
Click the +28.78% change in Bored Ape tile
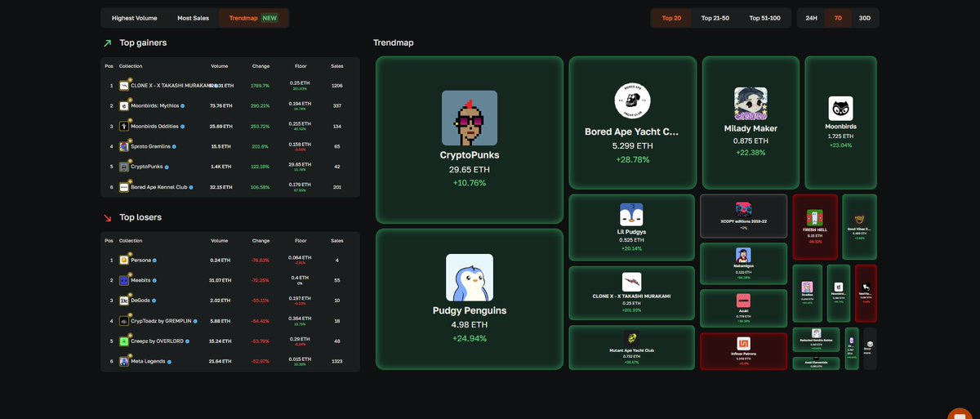pos(632,159)
